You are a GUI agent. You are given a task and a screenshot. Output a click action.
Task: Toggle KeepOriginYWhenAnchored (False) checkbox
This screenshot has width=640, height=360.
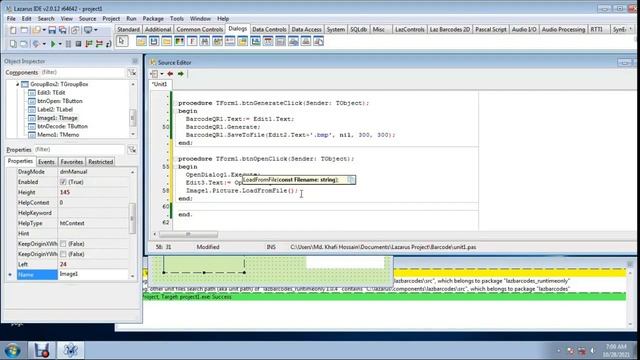63,254
